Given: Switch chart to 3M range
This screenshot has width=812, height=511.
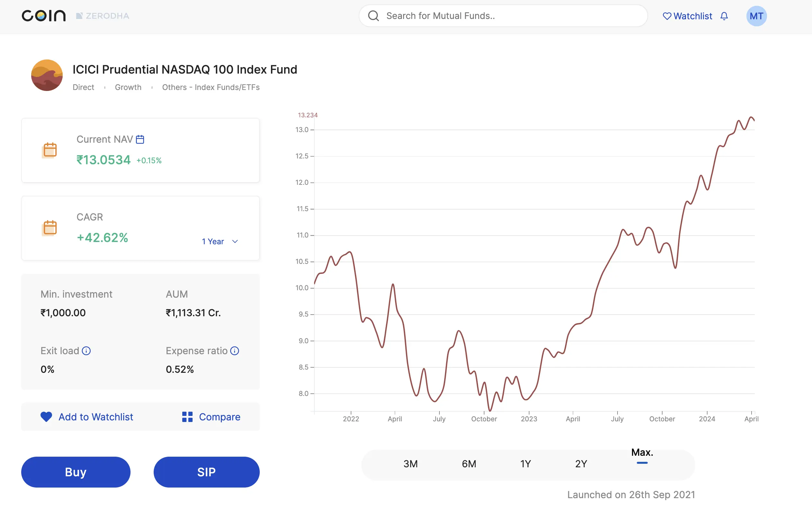Looking at the screenshot, I should [x=411, y=464].
